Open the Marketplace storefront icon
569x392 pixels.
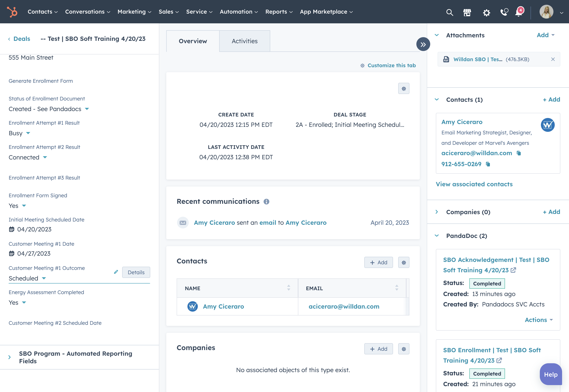point(467,12)
